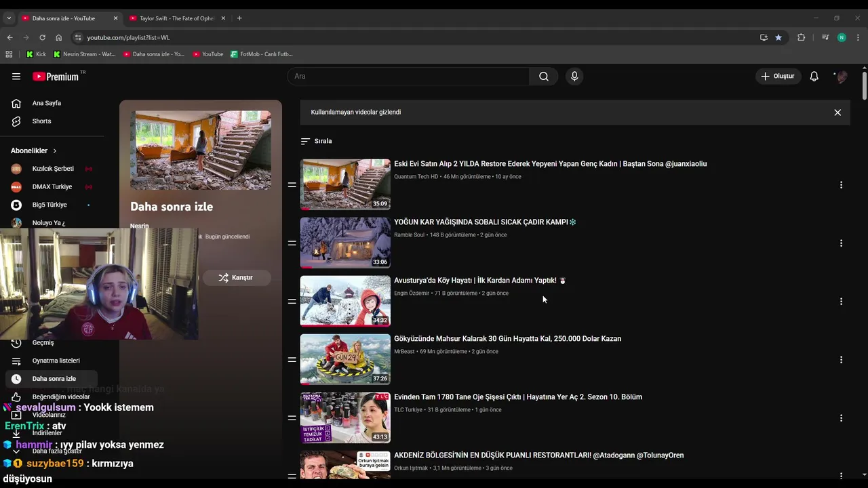
Task: Click the address bar URL
Action: click(128, 37)
